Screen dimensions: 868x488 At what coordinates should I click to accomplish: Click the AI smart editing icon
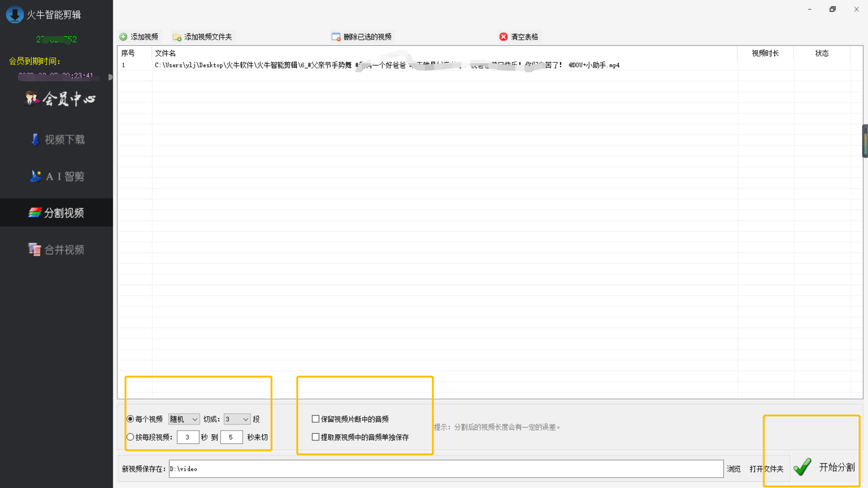tap(35, 176)
